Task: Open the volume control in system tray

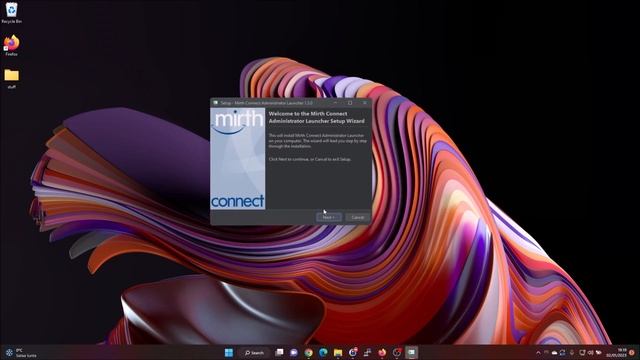Action: 591,353
